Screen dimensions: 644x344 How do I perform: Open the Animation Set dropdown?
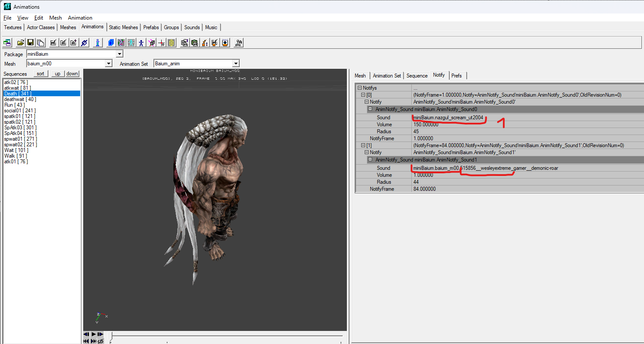pos(236,64)
